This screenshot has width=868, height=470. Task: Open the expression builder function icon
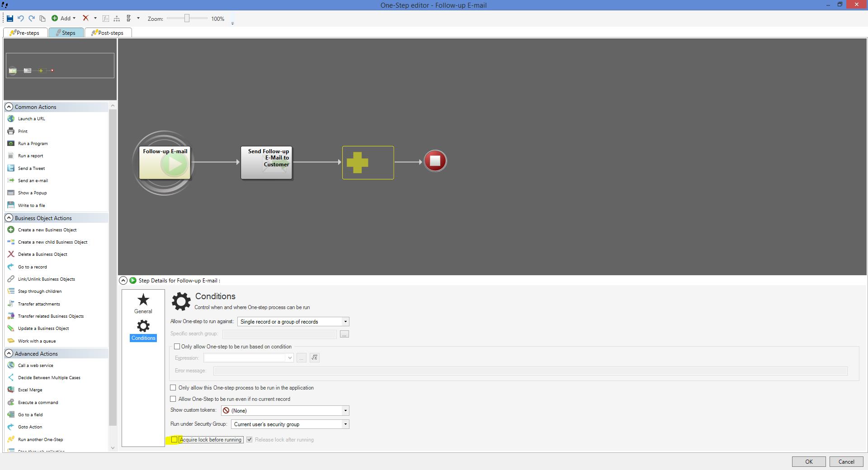coord(315,358)
